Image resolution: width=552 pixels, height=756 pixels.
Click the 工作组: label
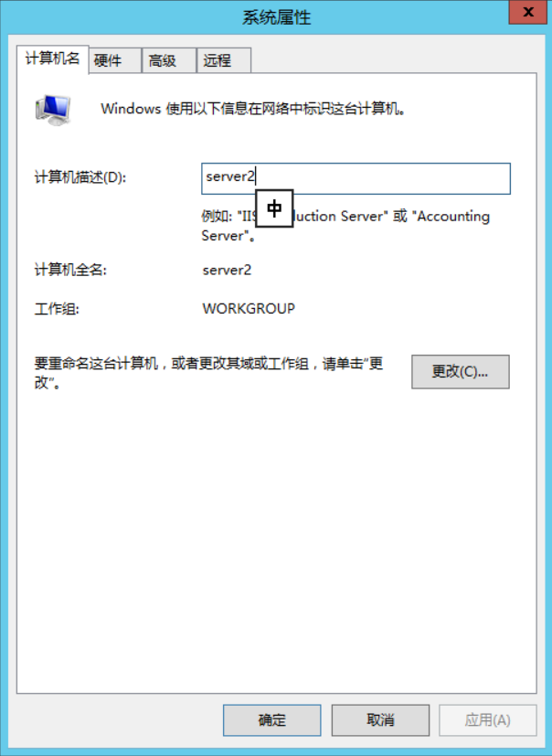pos(57,309)
